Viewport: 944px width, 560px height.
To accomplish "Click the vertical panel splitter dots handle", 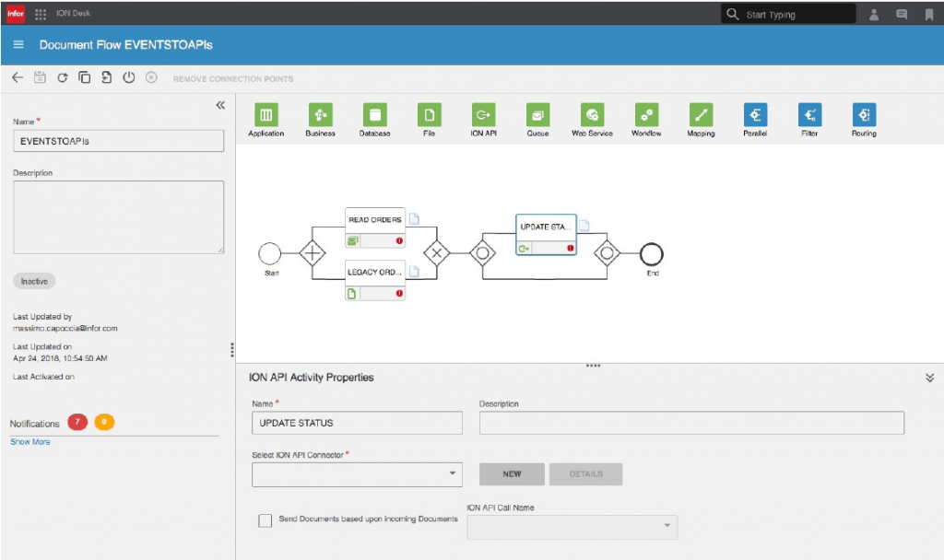I will (x=231, y=350).
